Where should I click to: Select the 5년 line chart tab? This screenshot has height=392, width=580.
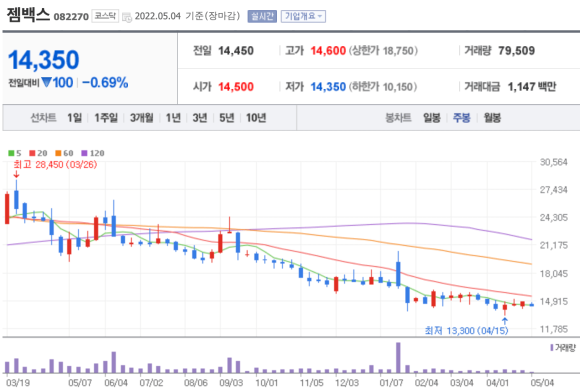pyautogui.click(x=227, y=118)
